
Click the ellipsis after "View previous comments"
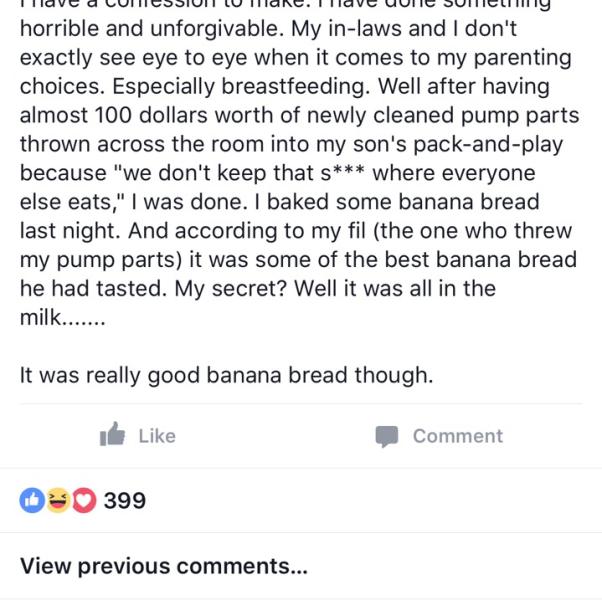click(297, 568)
